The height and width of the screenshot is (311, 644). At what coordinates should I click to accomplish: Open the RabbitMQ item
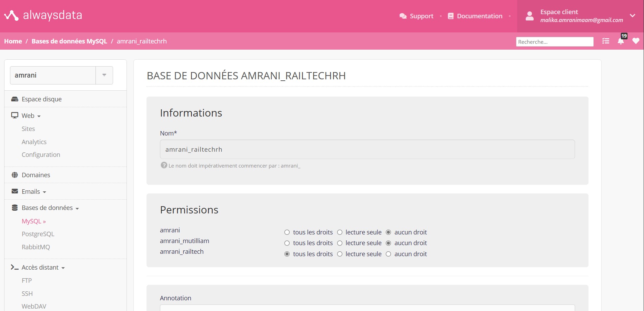pos(36,247)
